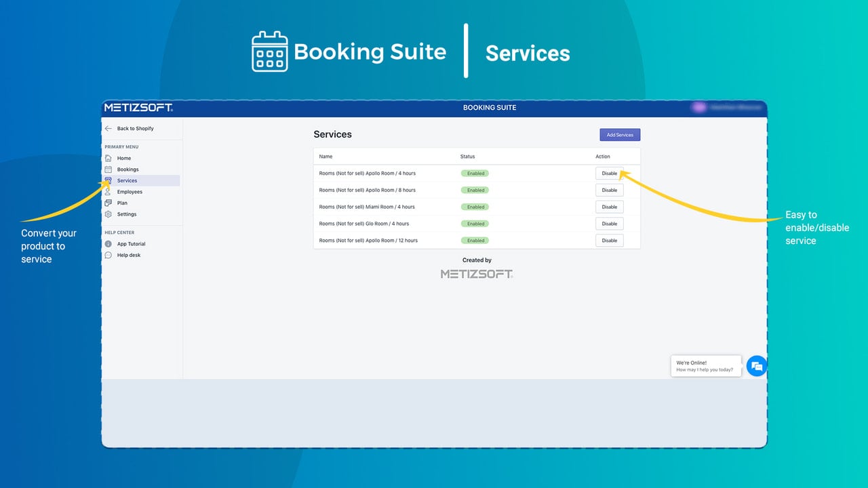
Task: Disable the Apollo Room / 4 hours service
Action: (x=610, y=174)
